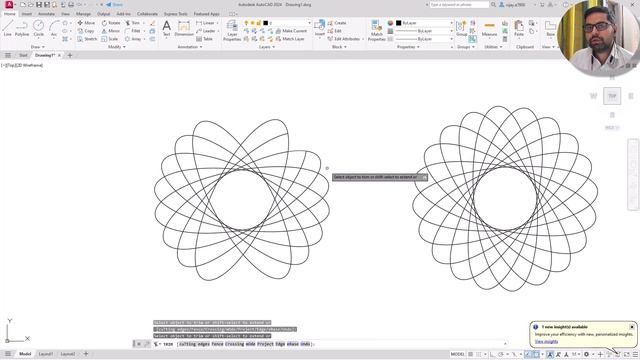Expand the Annotation panel
640x360 pixels.
coord(190,47)
